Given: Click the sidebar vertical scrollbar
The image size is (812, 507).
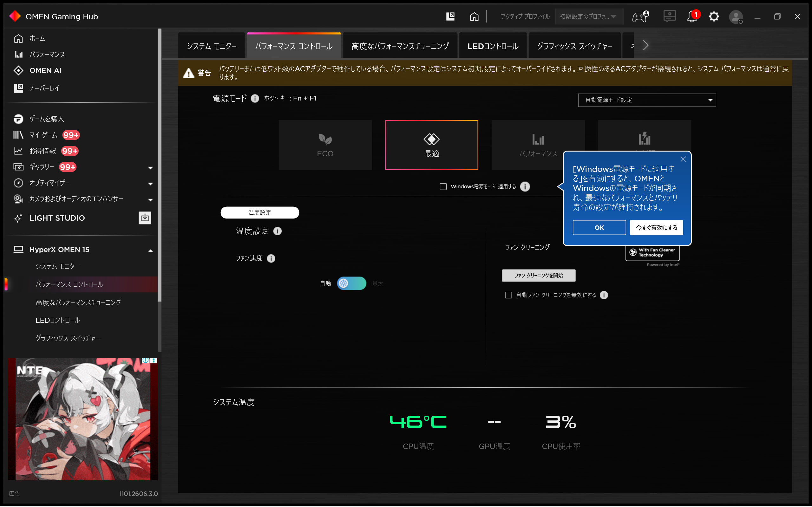Looking at the screenshot, I should click(160, 164).
